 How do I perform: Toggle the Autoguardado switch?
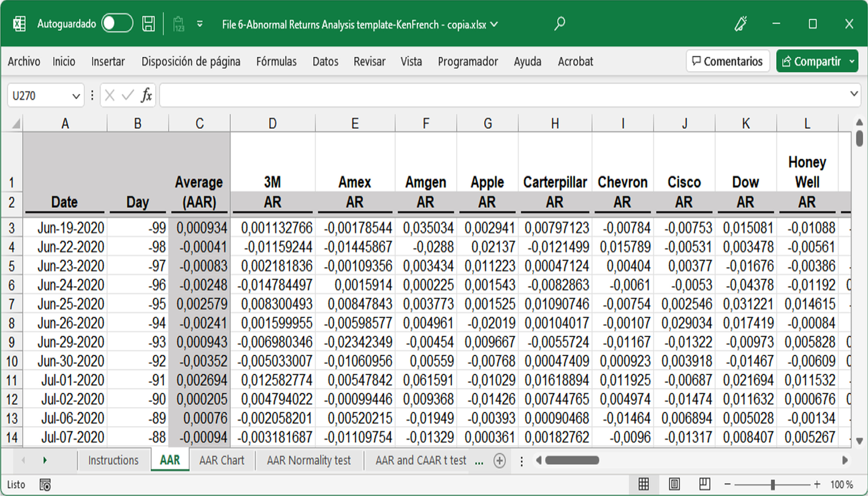(x=117, y=24)
